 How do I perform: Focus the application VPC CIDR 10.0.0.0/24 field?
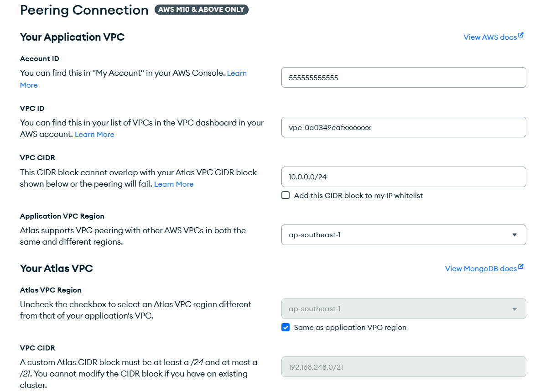[x=404, y=177]
